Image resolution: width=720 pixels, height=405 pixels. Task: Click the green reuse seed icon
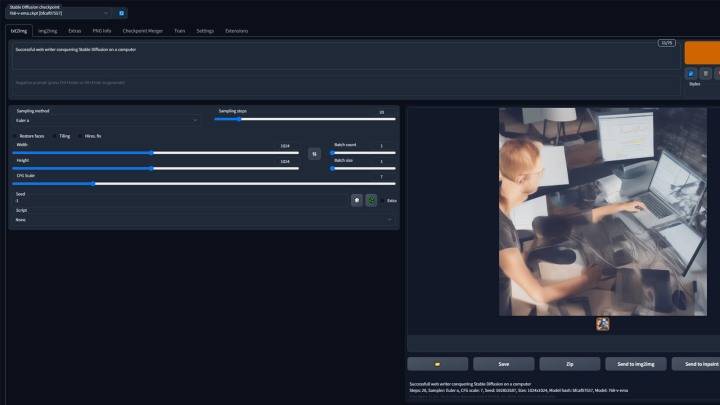click(371, 200)
